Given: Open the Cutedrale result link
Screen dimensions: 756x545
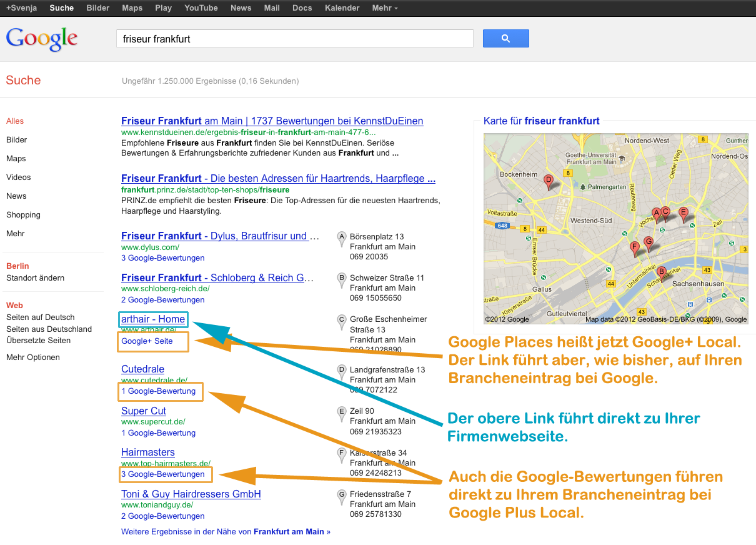Looking at the screenshot, I should coord(143,369).
